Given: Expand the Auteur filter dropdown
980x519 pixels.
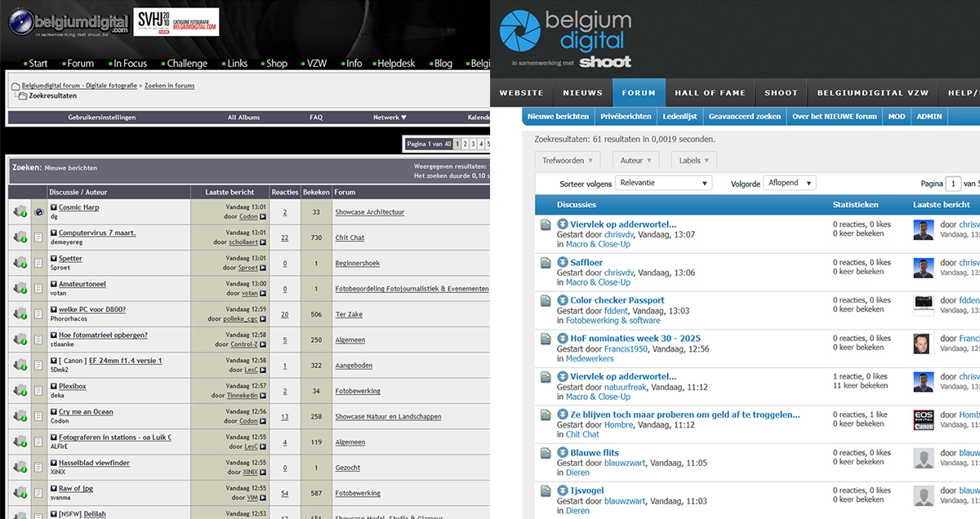Looking at the screenshot, I should click(636, 161).
